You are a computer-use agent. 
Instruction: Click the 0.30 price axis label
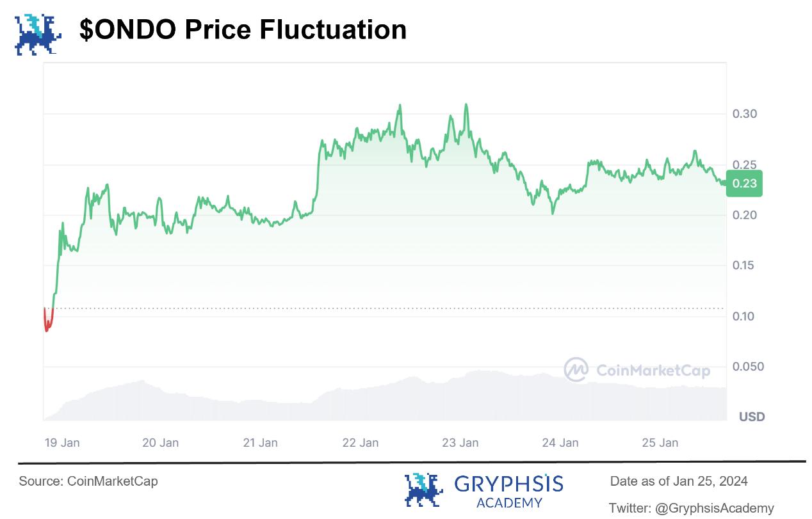tap(744, 114)
